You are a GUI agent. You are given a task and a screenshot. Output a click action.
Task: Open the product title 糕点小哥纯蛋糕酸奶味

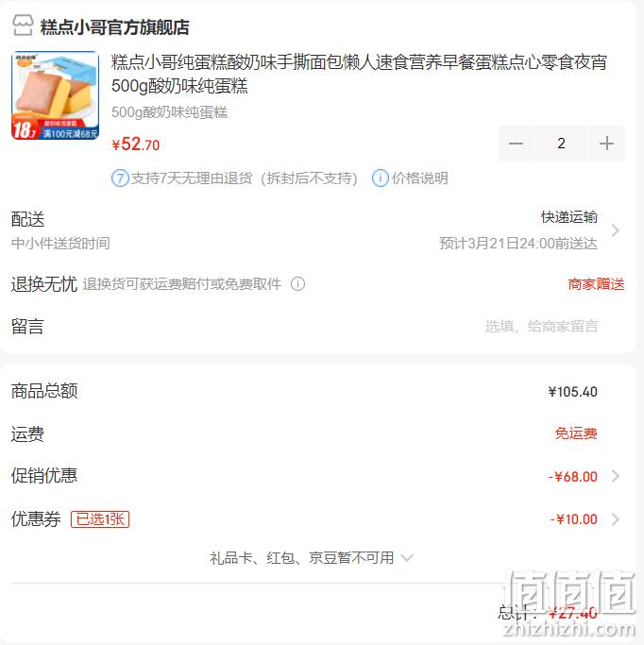tap(359, 74)
